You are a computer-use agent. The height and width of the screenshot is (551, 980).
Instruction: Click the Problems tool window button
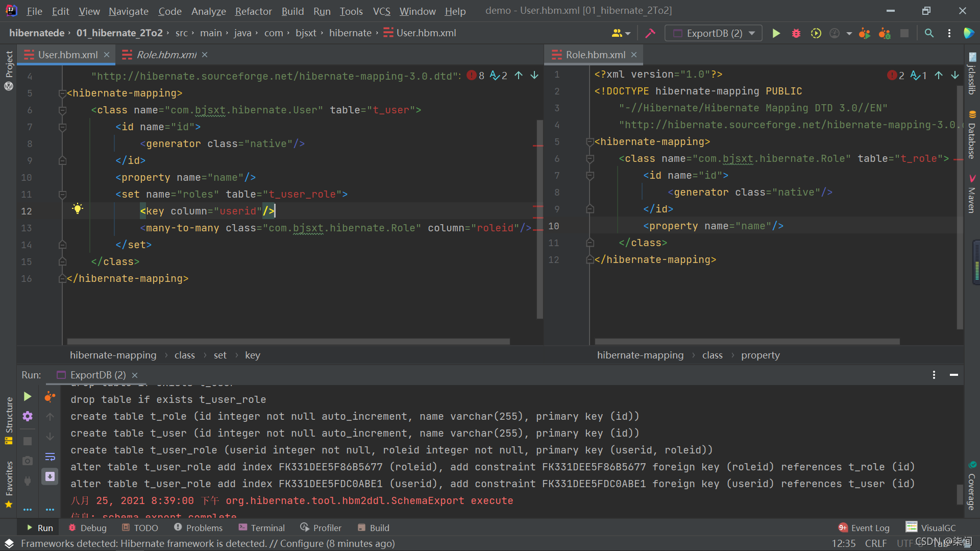click(x=198, y=528)
